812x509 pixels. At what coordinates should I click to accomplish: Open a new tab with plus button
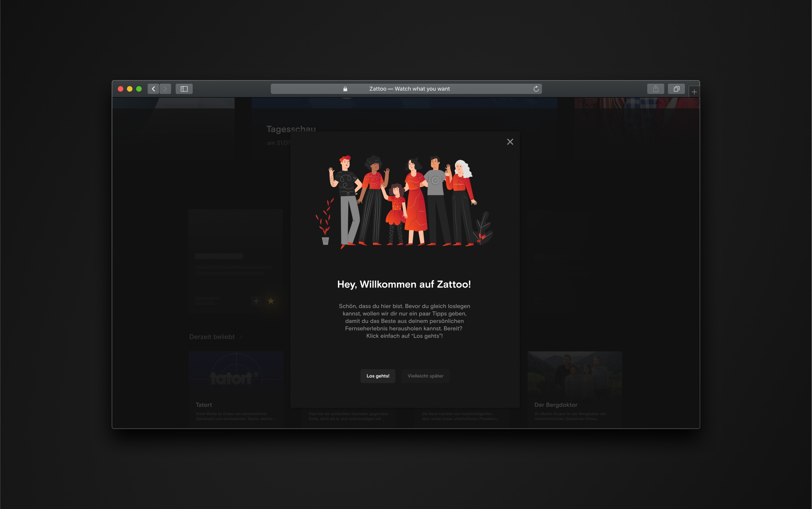[x=694, y=92]
